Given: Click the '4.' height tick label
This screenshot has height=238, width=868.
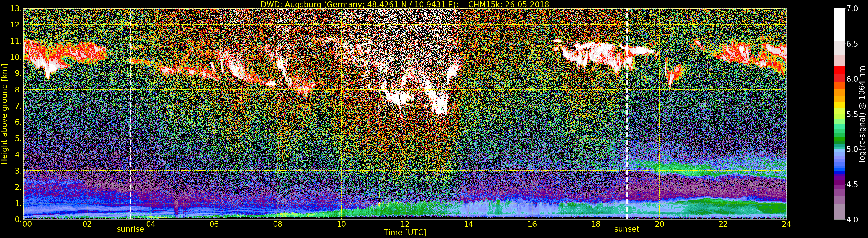Looking at the screenshot, I should click(x=18, y=155).
